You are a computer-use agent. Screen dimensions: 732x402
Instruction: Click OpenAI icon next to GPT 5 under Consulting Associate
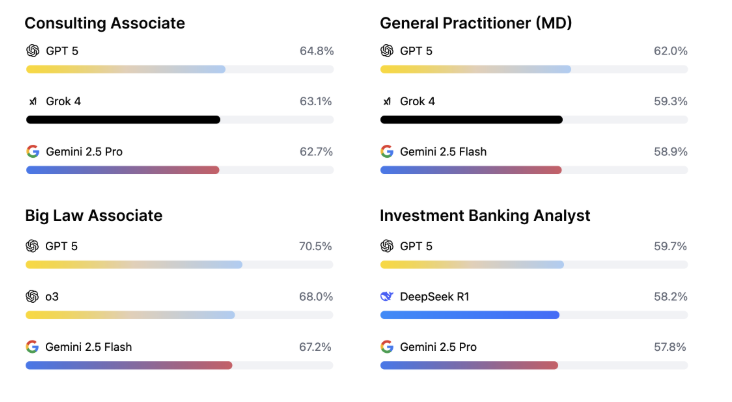(32, 50)
